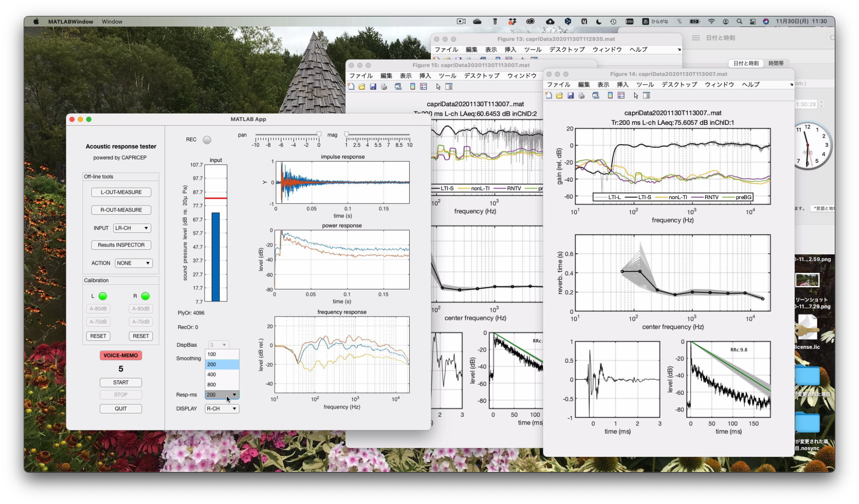Click the pan slider handle
The image size is (859, 504).
pyautogui.click(x=319, y=134)
